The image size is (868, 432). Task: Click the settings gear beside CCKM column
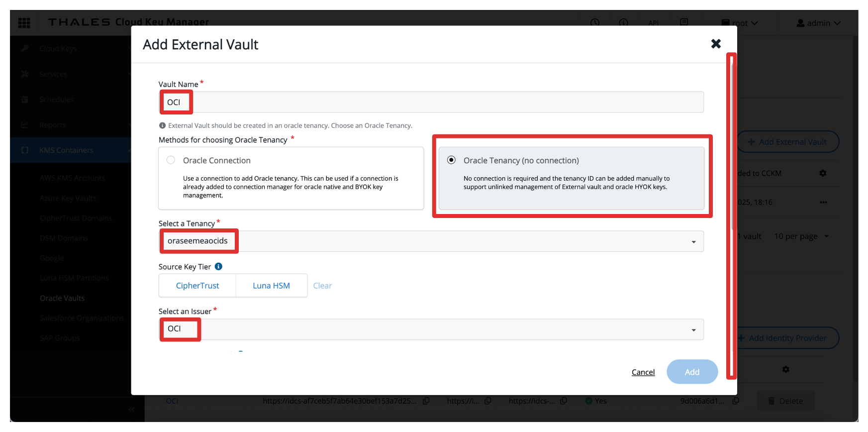(823, 173)
